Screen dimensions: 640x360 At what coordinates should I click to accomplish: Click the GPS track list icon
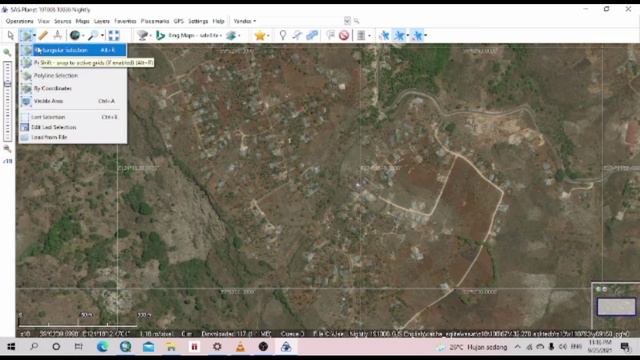(x=361, y=36)
